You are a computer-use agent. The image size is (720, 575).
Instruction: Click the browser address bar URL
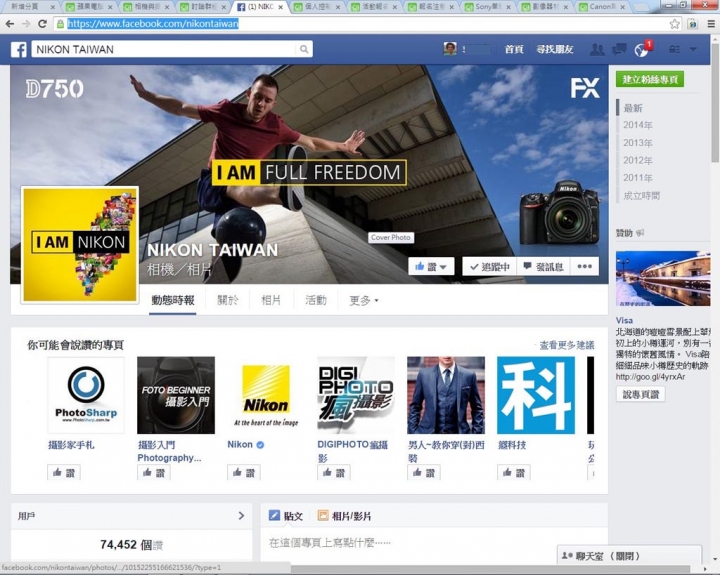point(153,24)
